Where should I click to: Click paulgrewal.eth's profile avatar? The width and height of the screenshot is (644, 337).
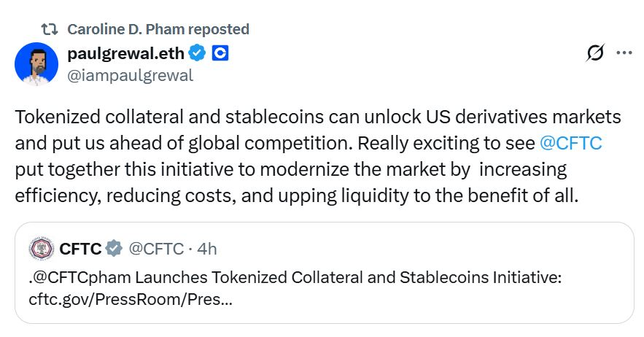(36, 63)
